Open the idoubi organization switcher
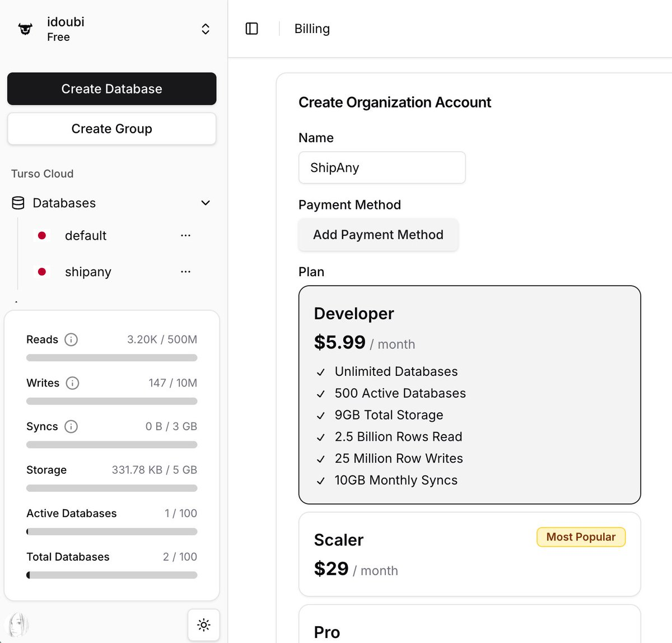The width and height of the screenshot is (672, 643). (206, 29)
